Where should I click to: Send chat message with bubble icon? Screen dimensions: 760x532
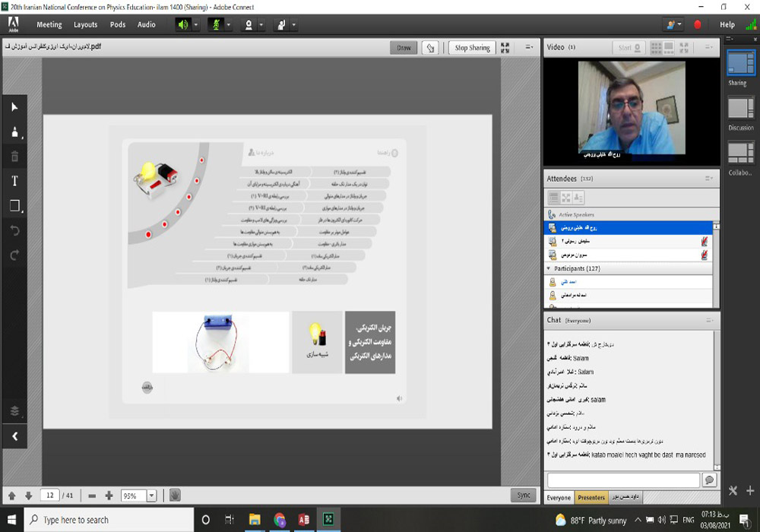click(x=709, y=480)
